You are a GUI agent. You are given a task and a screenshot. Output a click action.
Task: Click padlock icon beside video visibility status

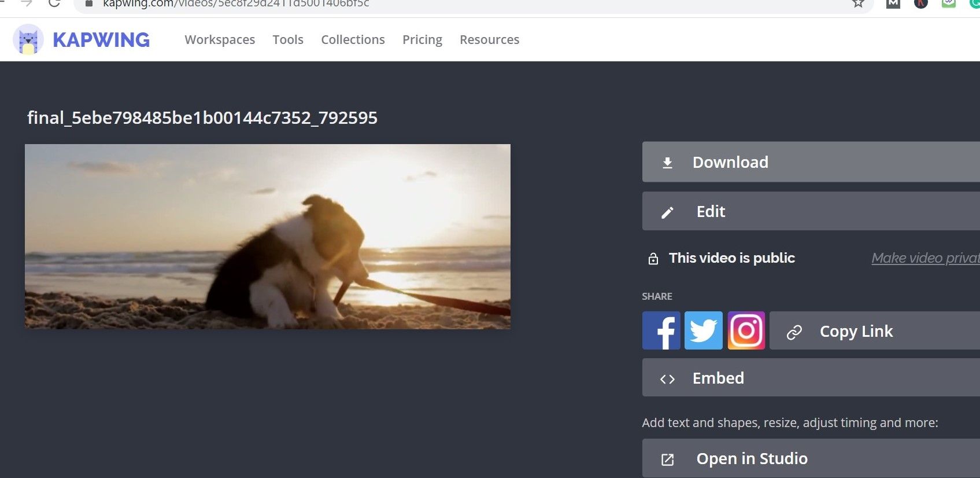click(653, 259)
